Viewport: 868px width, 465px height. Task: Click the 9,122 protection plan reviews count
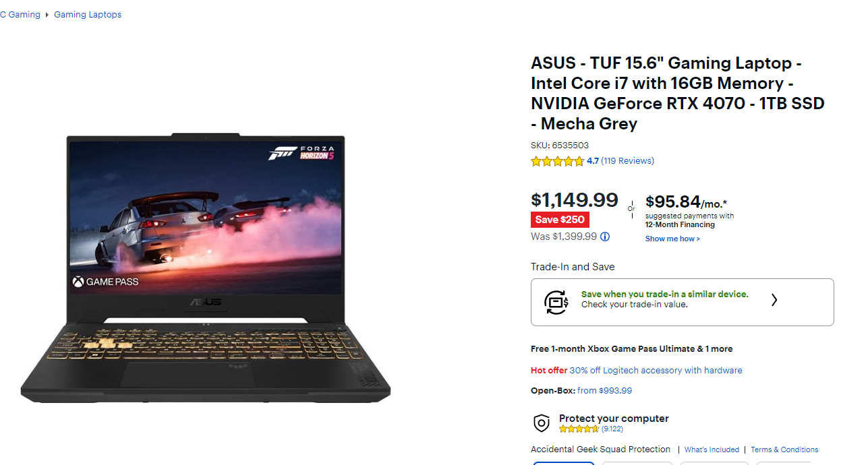click(x=612, y=429)
